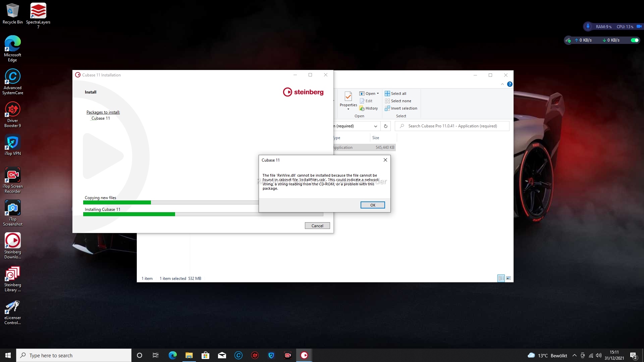Open the Windows Start menu

coord(8,355)
